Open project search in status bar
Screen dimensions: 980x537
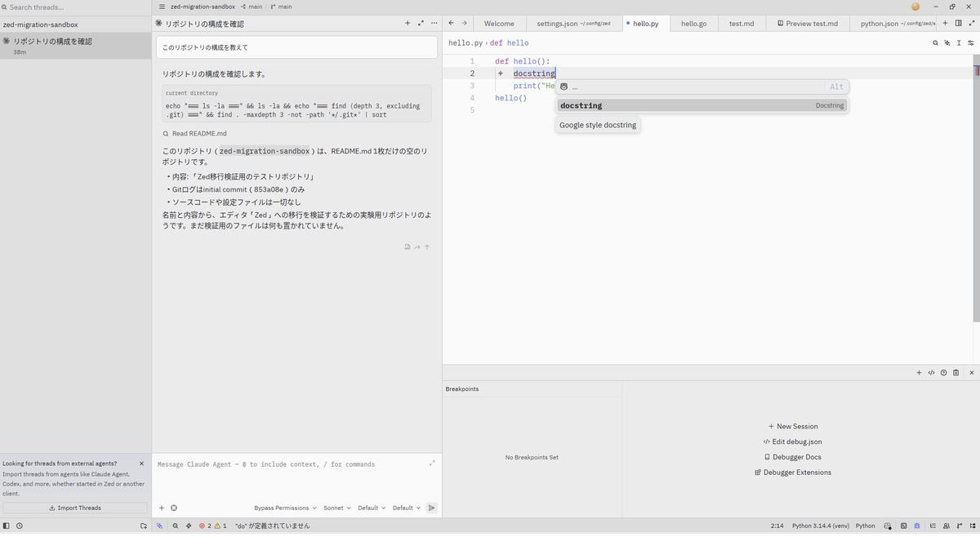[x=176, y=526]
